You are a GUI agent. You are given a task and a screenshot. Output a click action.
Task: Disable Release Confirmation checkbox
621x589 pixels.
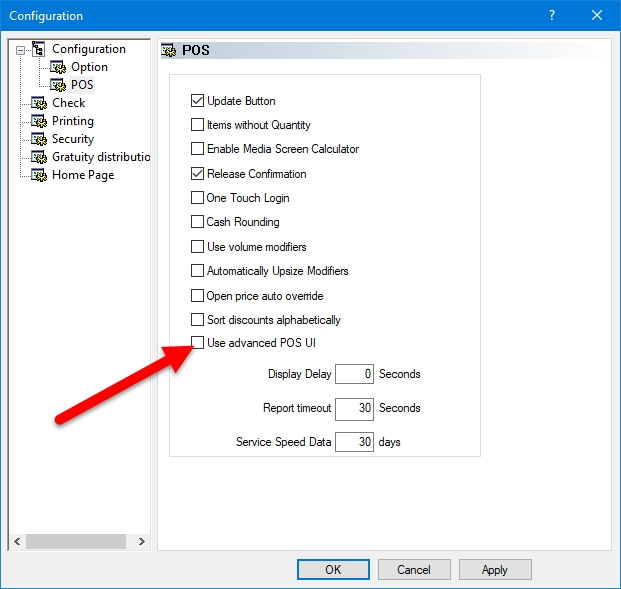point(197,174)
